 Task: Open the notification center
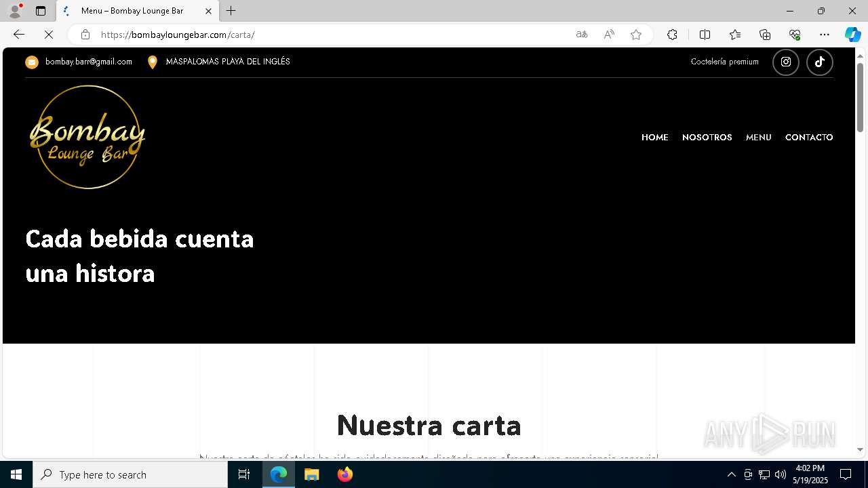pos(846,474)
